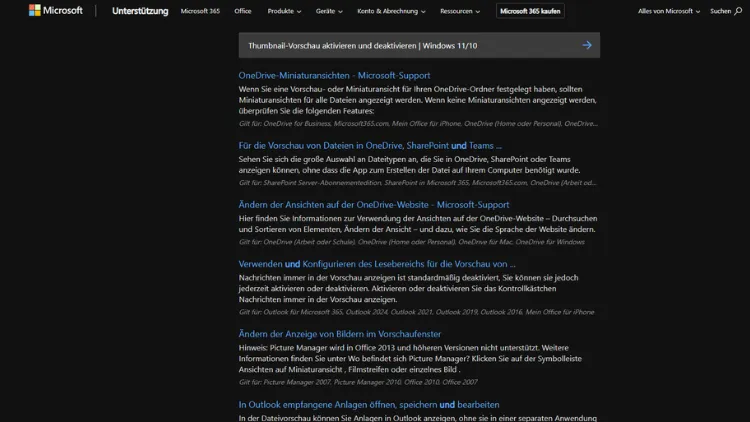Screen dimensions: 750x422
Task: Open In Outlook empfangene Anlagen link
Action: click(x=369, y=404)
